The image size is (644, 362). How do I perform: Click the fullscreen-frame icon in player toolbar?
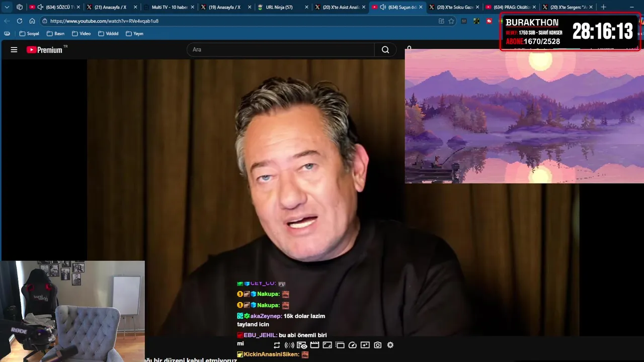(327, 345)
